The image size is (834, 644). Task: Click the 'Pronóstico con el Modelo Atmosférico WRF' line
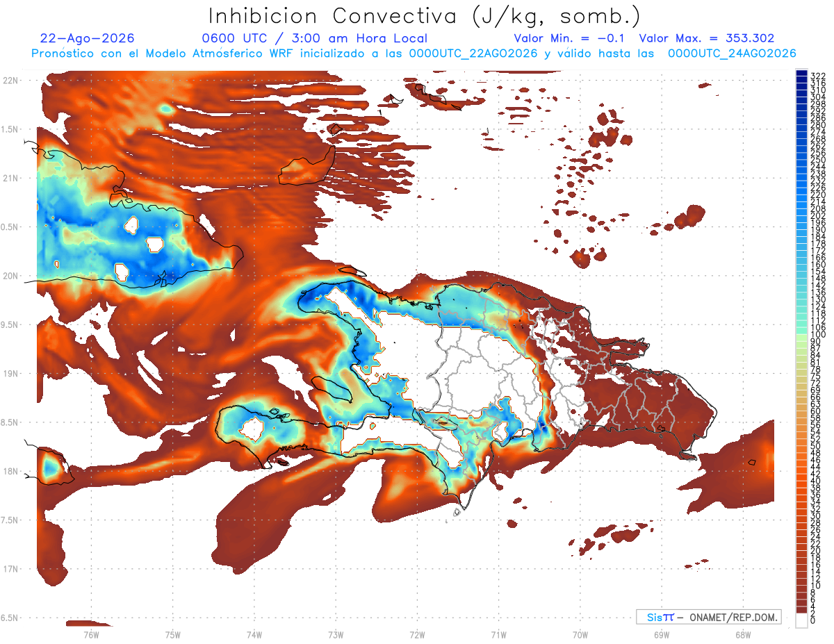pyautogui.click(x=414, y=53)
